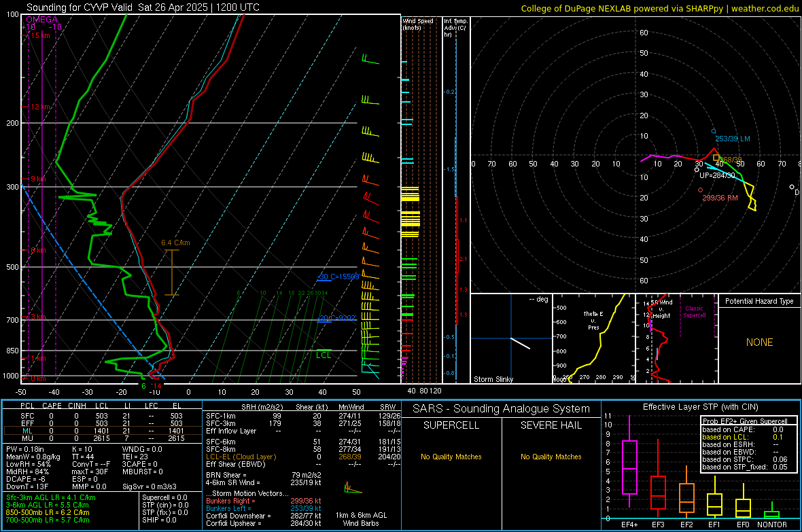Click the 'EF4+' axis label

click(x=629, y=525)
